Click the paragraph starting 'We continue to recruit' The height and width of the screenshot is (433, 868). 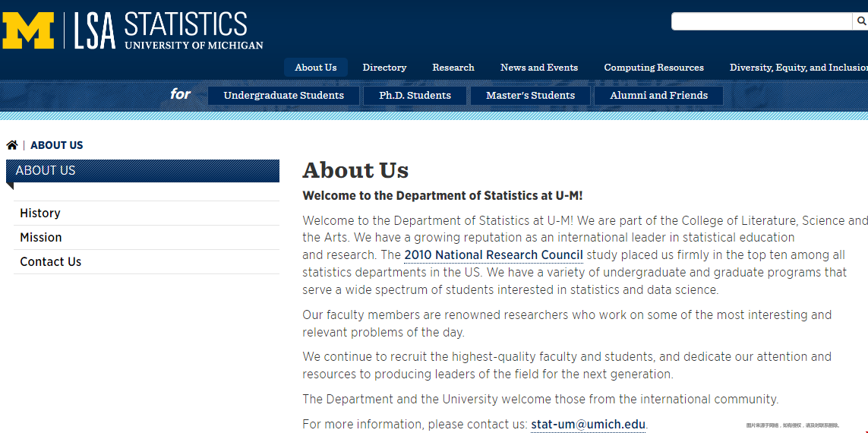pyautogui.click(x=567, y=365)
